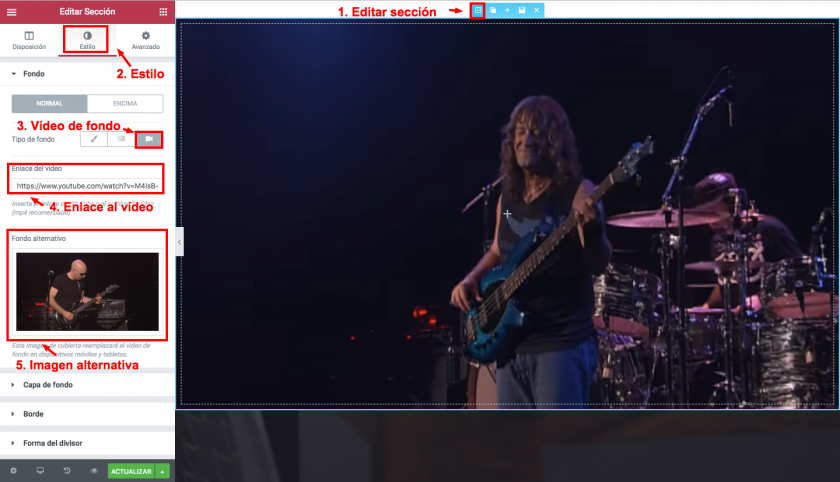The width and height of the screenshot is (840, 482).
Task: Expand the Borde section
Action: click(33, 413)
